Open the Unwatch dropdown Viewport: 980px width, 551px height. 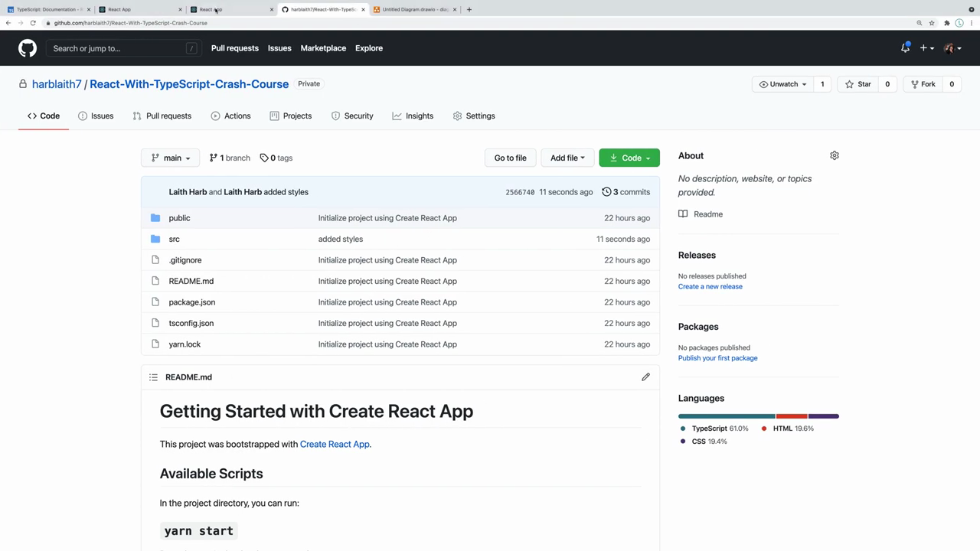782,84
